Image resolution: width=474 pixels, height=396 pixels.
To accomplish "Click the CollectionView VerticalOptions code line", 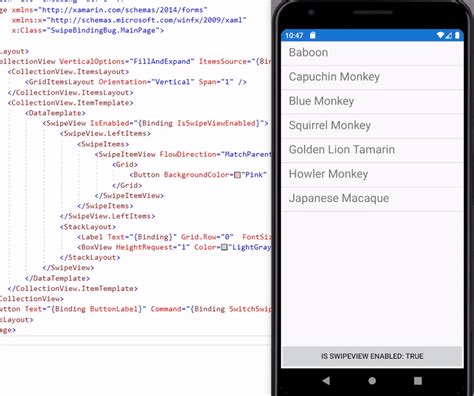I will pyautogui.click(x=136, y=61).
